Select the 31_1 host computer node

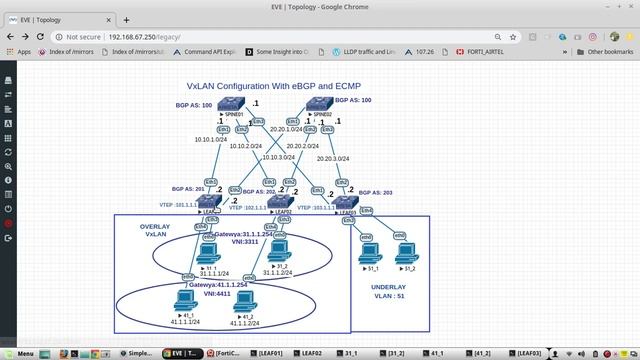(208, 253)
